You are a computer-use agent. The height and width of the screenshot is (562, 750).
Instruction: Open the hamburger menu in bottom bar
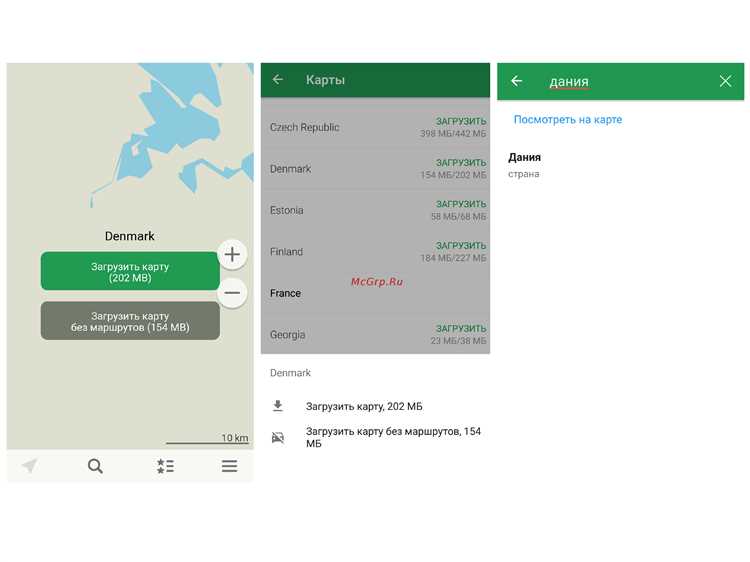(x=230, y=466)
